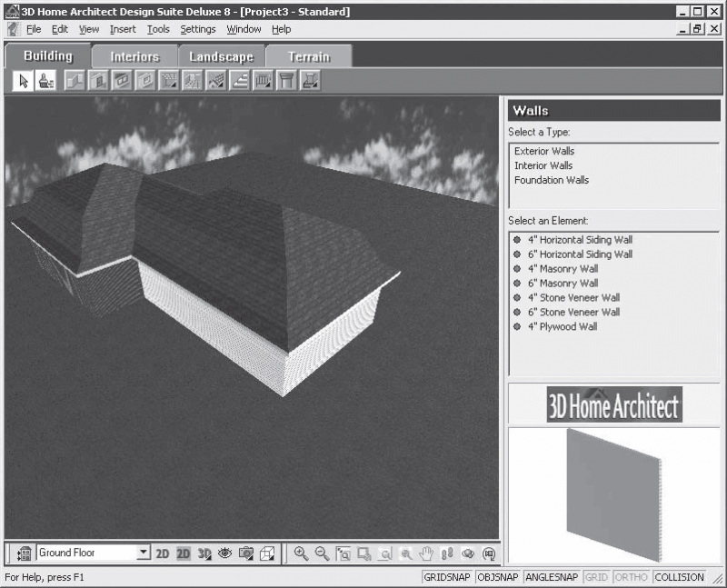727x588 pixels.
Task: Click the zoom in magnifier icon
Action: 301,553
